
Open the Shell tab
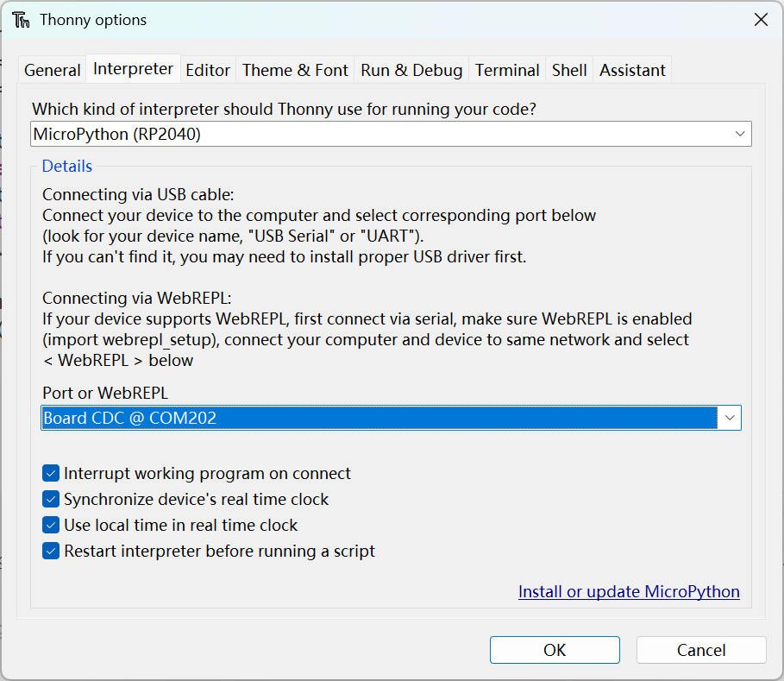(569, 70)
